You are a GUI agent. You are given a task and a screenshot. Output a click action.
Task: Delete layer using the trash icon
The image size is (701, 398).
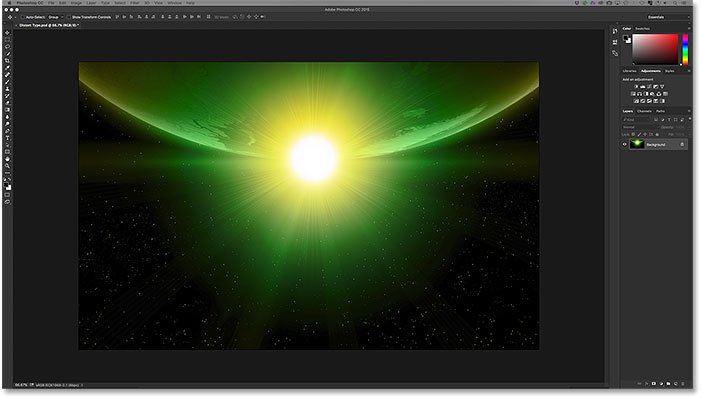coord(683,383)
